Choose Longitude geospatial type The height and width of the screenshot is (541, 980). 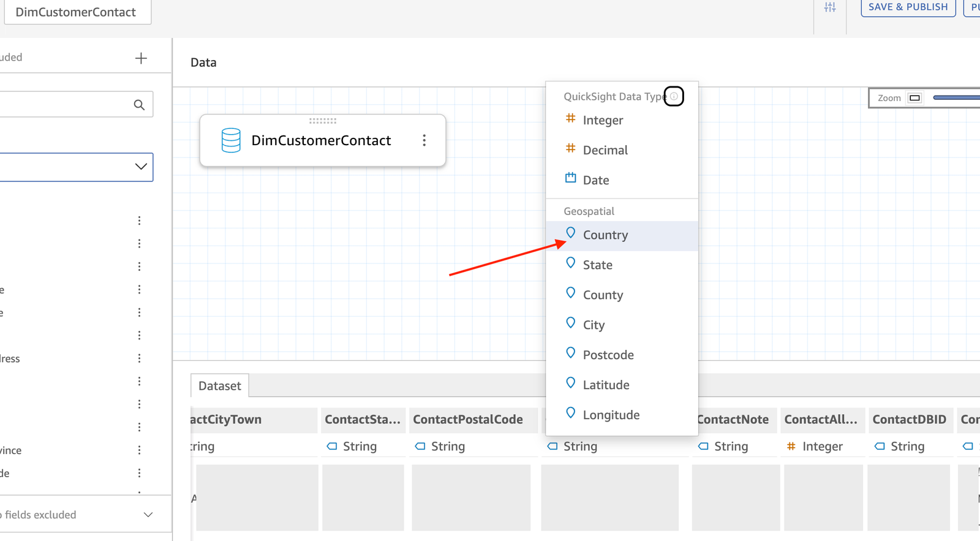622,415
